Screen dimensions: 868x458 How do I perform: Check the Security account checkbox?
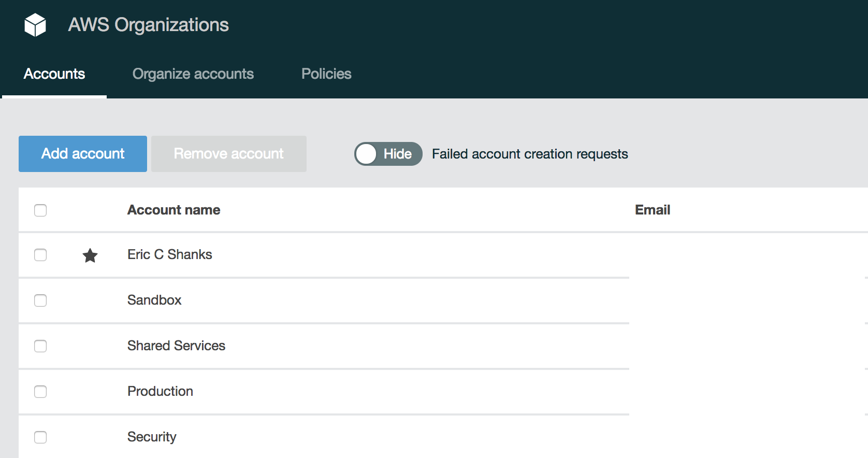click(40, 437)
